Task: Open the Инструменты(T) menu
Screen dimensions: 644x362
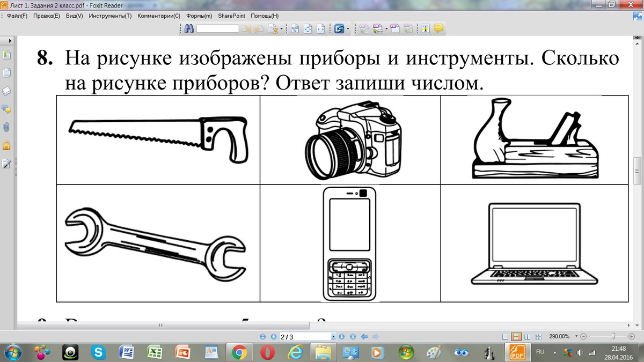Action: pyautogui.click(x=110, y=16)
